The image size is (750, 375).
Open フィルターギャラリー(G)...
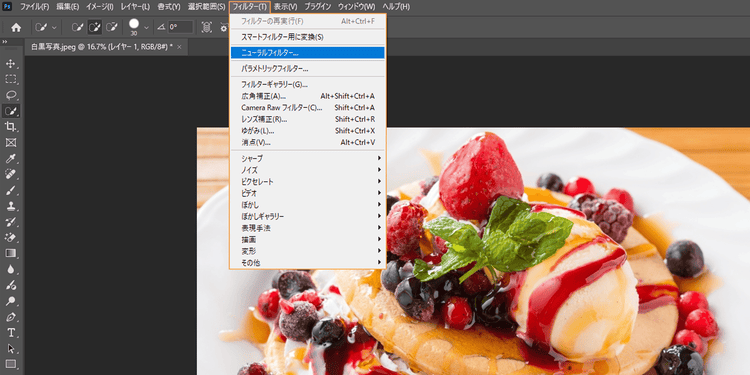click(x=307, y=85)
